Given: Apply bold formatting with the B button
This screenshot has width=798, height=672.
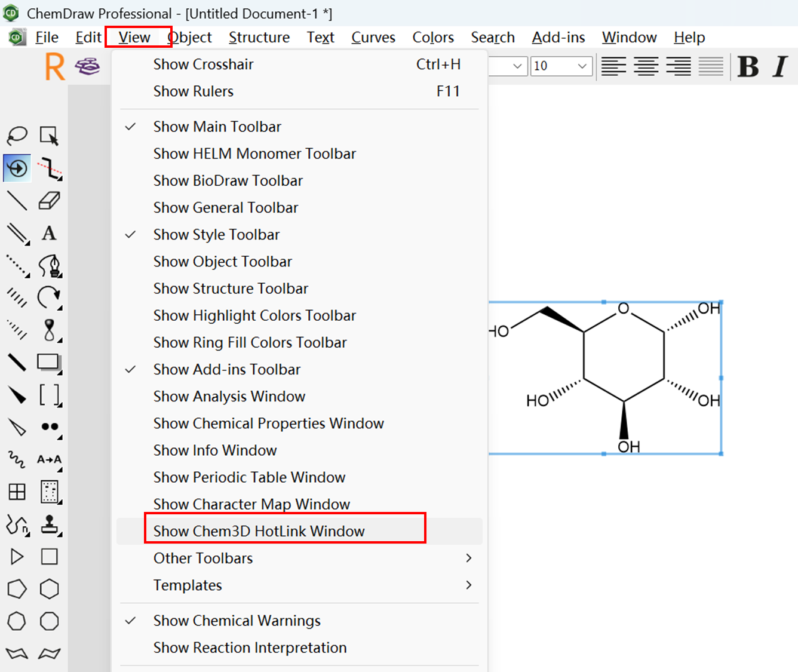Looking at the screenshot, I should [748, 66].
